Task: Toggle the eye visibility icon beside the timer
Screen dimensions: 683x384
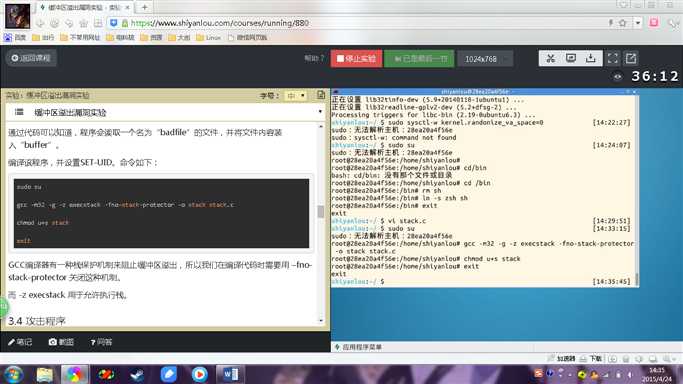Action: (618, 77)
